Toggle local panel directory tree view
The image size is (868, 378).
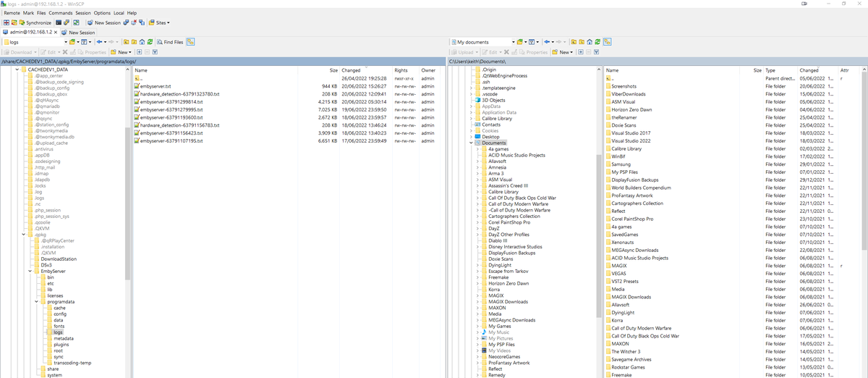608,42
